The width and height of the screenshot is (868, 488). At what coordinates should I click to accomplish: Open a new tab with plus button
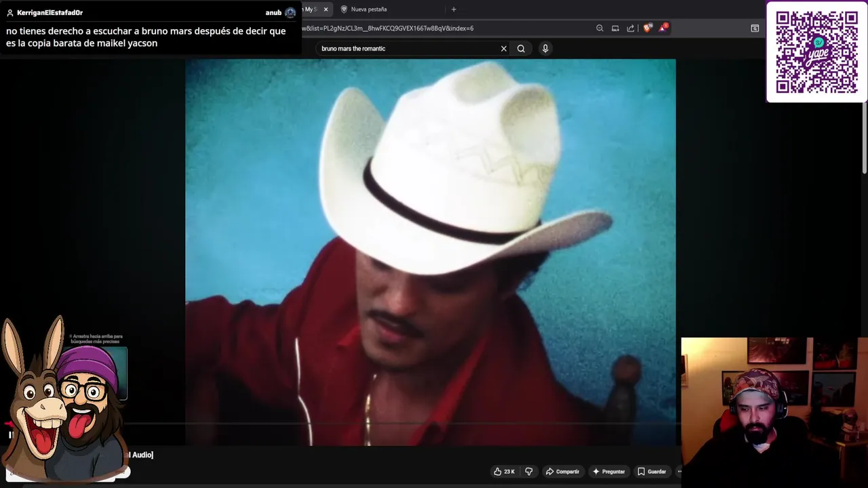454,9
